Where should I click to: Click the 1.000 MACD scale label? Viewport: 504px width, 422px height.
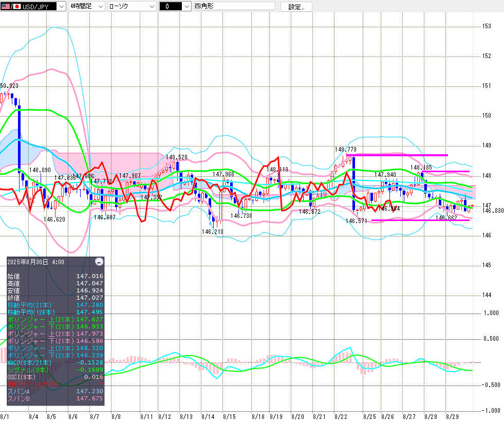(491, 313)
